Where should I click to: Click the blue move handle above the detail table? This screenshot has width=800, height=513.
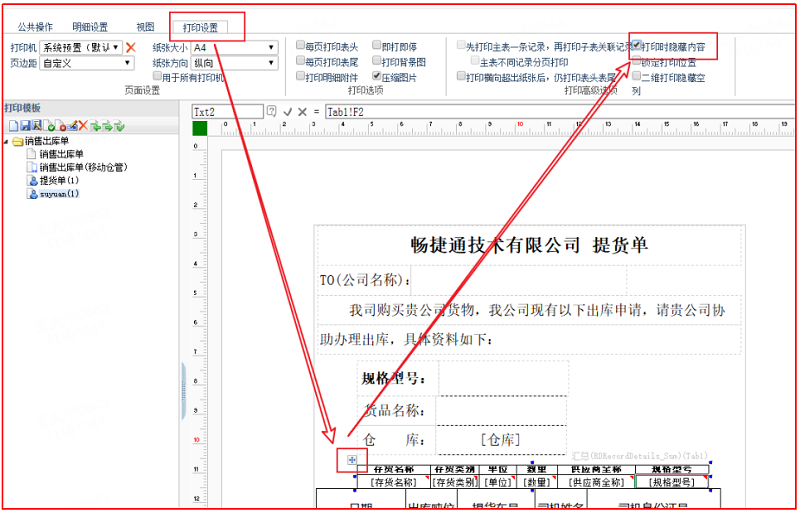[x=352, y=460]
